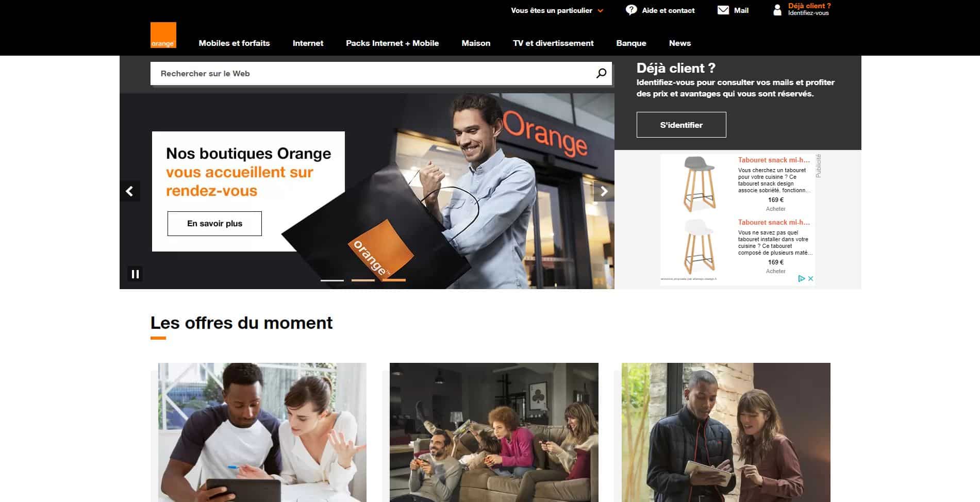This screenshot has width=980, height=502.
Task: Click first Tabouret snack mi-h... title
Action: [x=774, y=160]
